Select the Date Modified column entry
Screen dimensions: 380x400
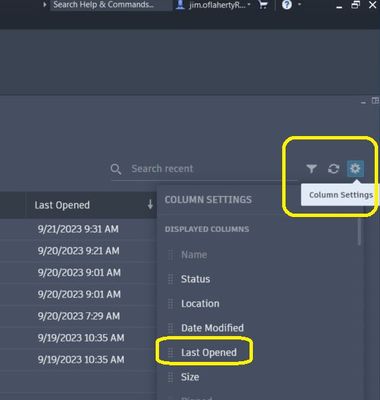point(212,328)
